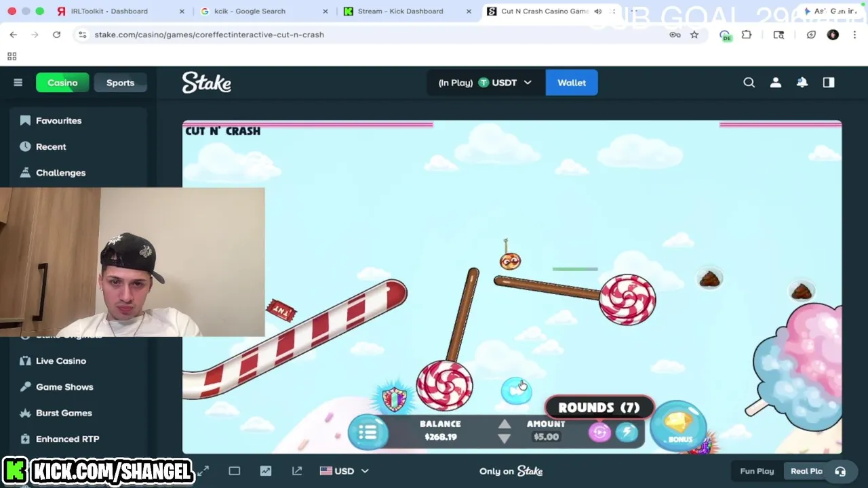Open the apps grid in bookmarks bar
The height and width of the screenshot is (488, 868).
[x=12, y=56]
